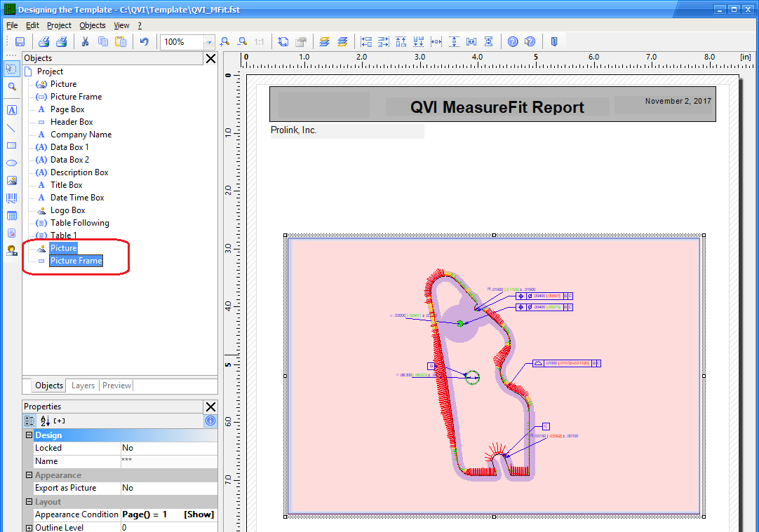This screenshot has width=759, height=532.
Task: Select the Project root tree item
Action: coord(50,71)
